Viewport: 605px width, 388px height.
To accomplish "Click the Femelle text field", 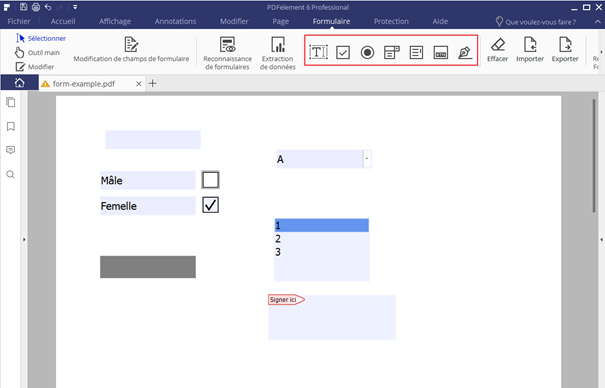I will pyautogui.click(x=148, y=206).
